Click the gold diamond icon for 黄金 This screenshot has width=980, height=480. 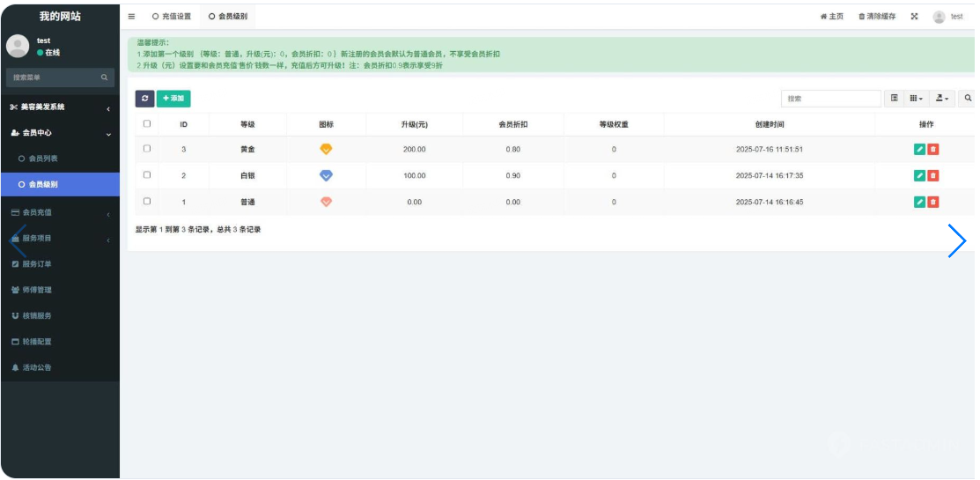[326, 150]
